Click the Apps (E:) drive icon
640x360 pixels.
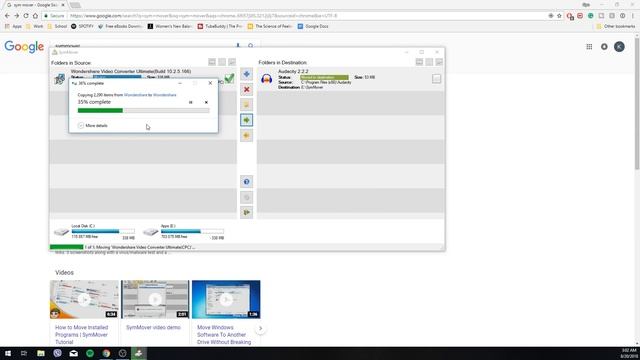point(150,232)
